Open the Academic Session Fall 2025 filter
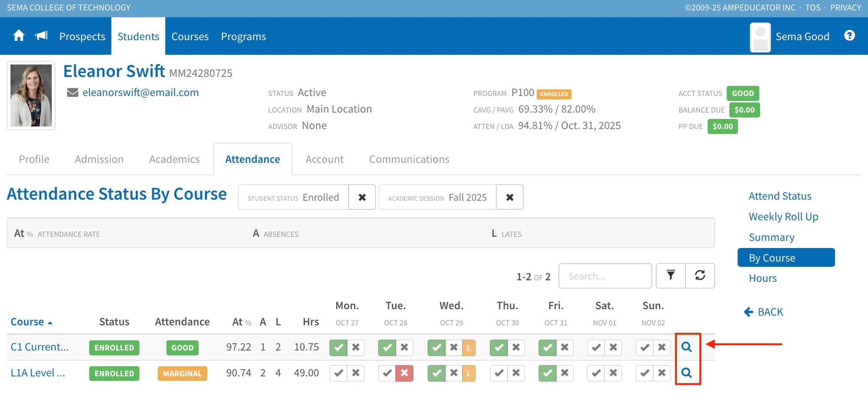 pyautogui.click(x=437, y=197)
